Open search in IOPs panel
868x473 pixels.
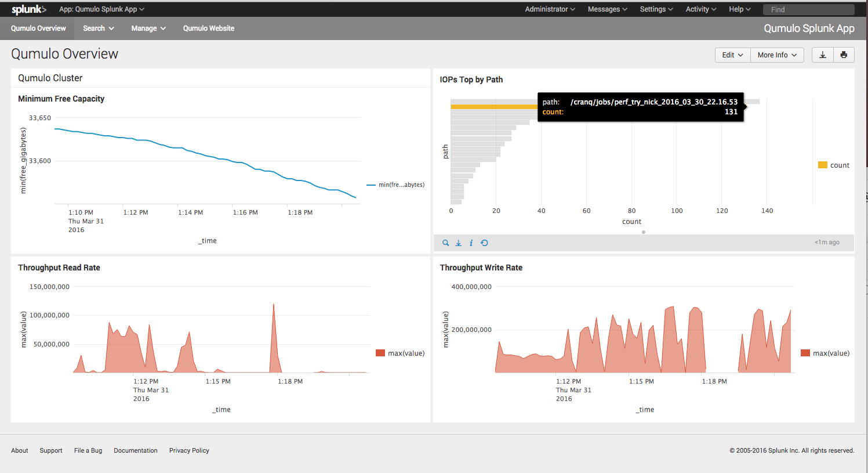tap(446, 243)
